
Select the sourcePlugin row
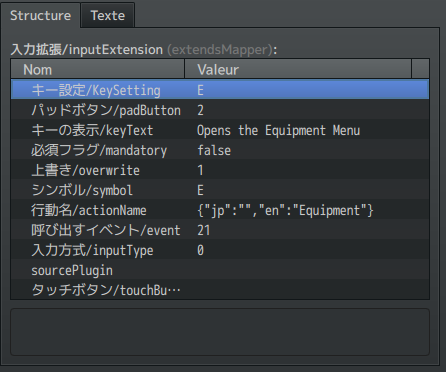point(220,270)
